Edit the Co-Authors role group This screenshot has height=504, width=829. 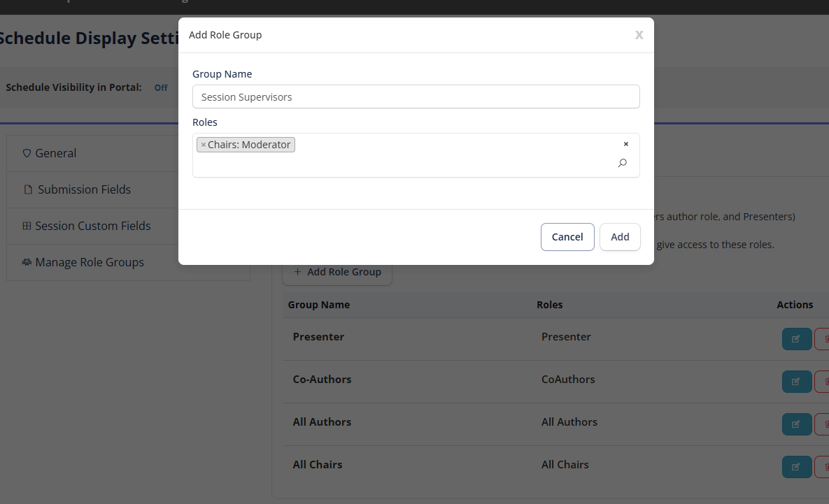796,382
